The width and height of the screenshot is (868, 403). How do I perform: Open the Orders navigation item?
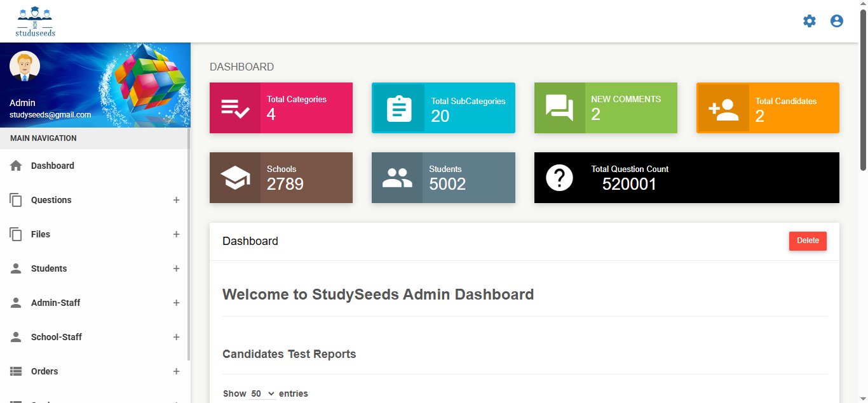[x=44, y=371]
